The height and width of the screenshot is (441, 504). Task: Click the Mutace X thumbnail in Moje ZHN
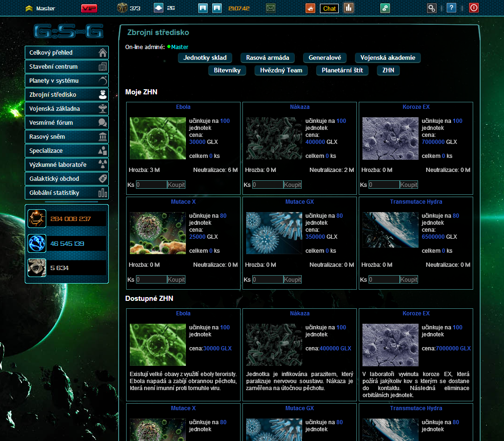click(158, 233)
